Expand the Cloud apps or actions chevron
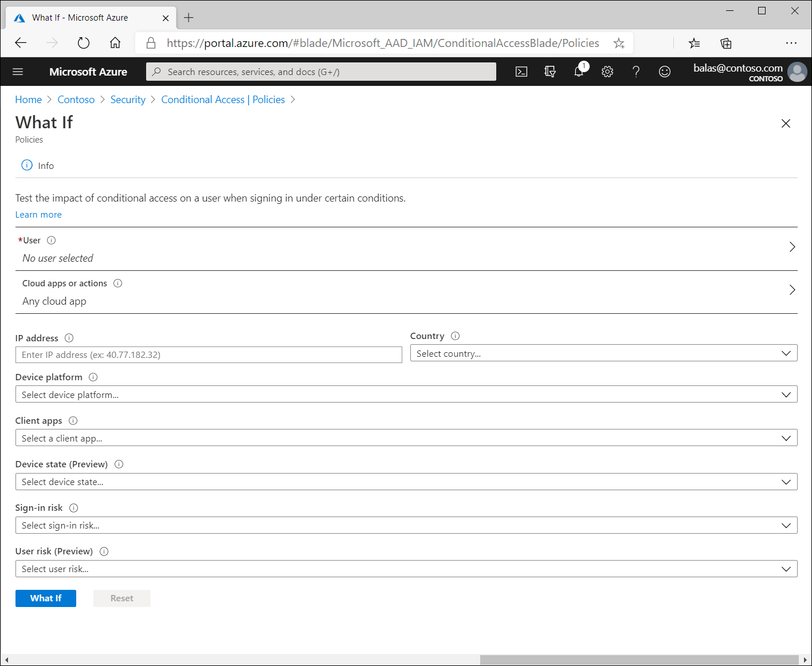Screen dimensions: 812x666 click(x=792, y=290)
